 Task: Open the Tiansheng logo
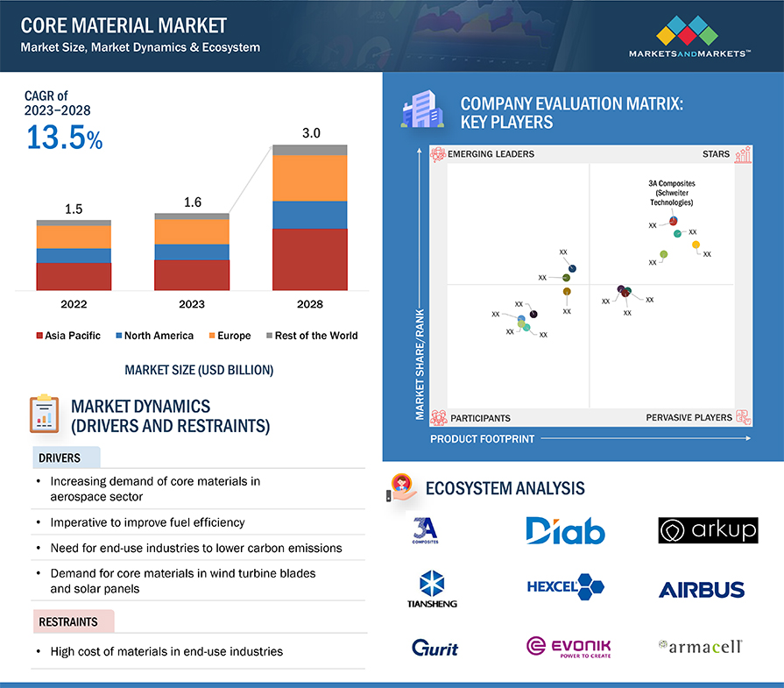pos(433,589)
